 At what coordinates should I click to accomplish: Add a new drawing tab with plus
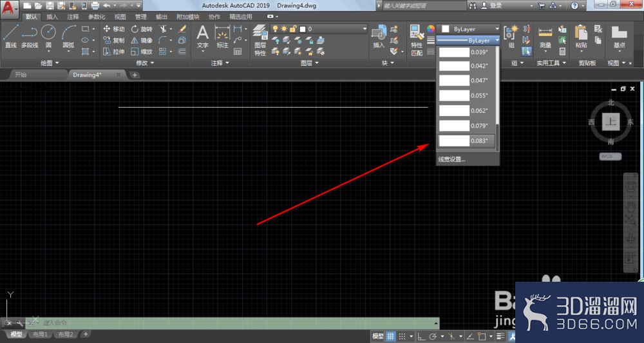(x=135, y=74)
